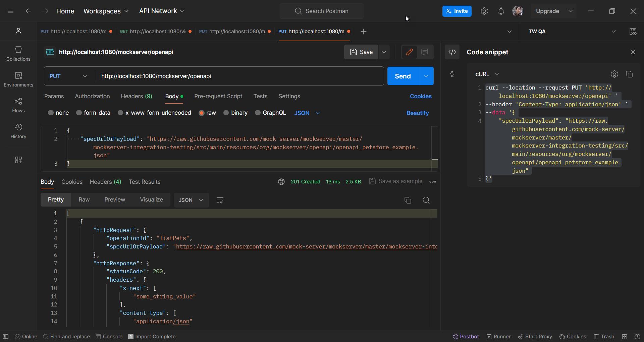Open the cURL language dropdown
The image size is (644, 342).
click(487, 74)
